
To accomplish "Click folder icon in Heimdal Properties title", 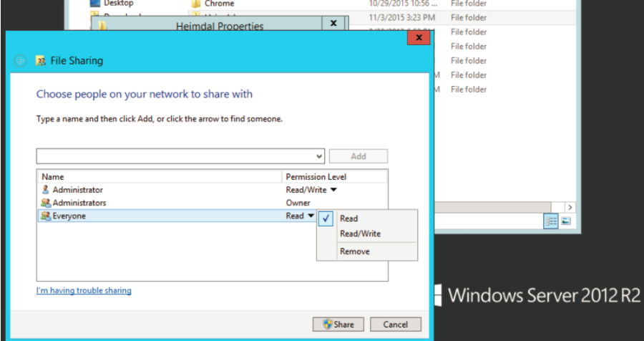I will 102,26.
